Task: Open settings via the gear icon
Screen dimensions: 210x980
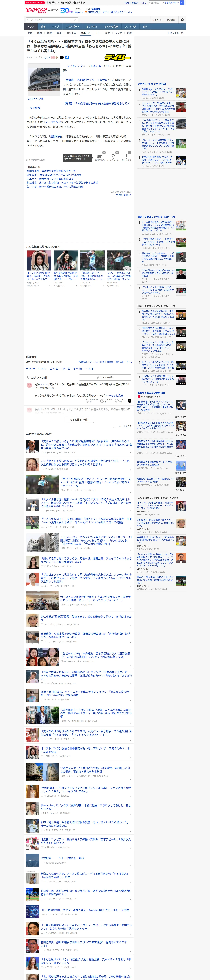Action: point(182,20)
